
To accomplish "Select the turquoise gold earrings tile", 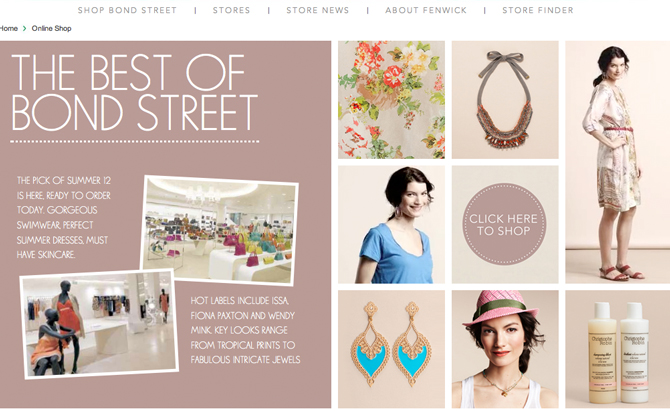I will [x=391, y=349].
